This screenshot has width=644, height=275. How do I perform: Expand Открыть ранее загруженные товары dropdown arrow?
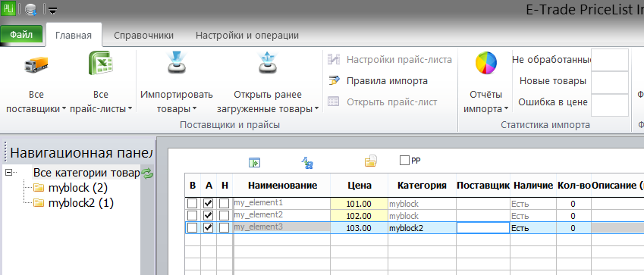coord(316,109)
